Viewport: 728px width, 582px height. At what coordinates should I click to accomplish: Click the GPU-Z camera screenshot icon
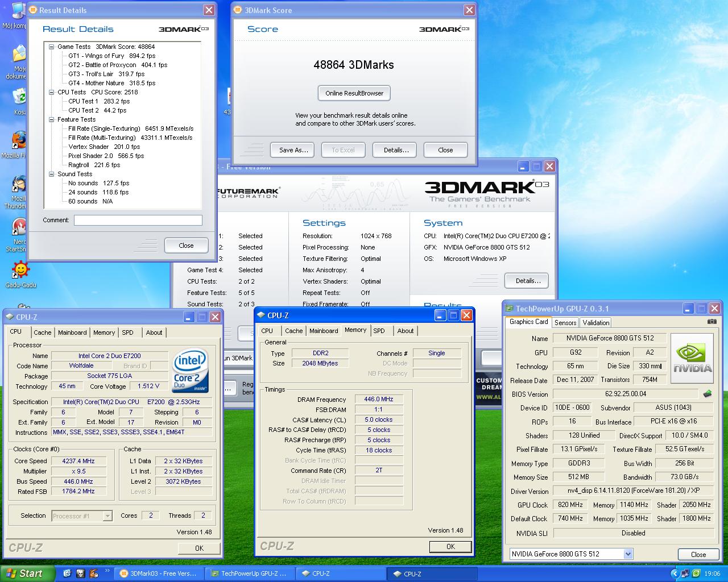712,322
